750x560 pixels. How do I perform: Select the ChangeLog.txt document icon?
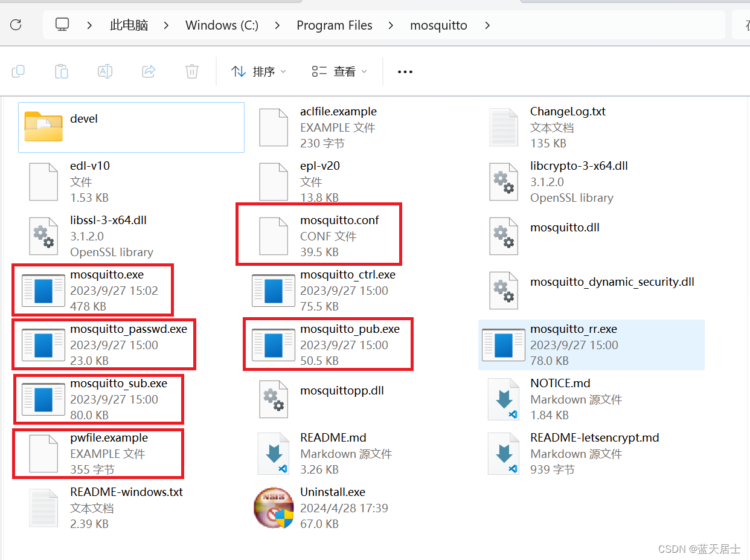click(x=504, y=127)
